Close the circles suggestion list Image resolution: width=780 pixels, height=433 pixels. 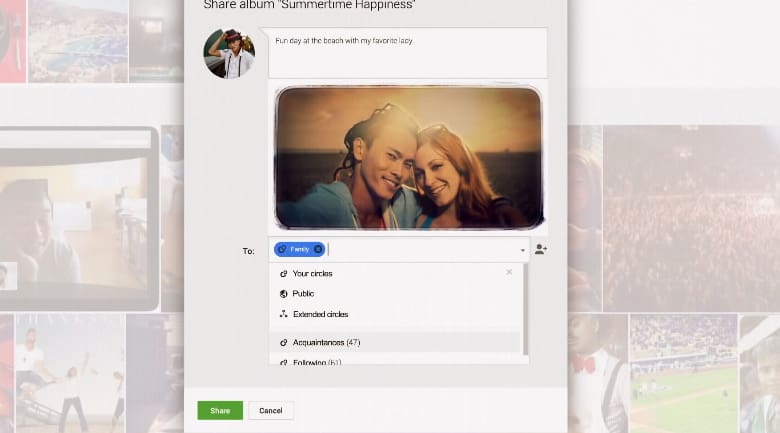(x=509, y=272)
